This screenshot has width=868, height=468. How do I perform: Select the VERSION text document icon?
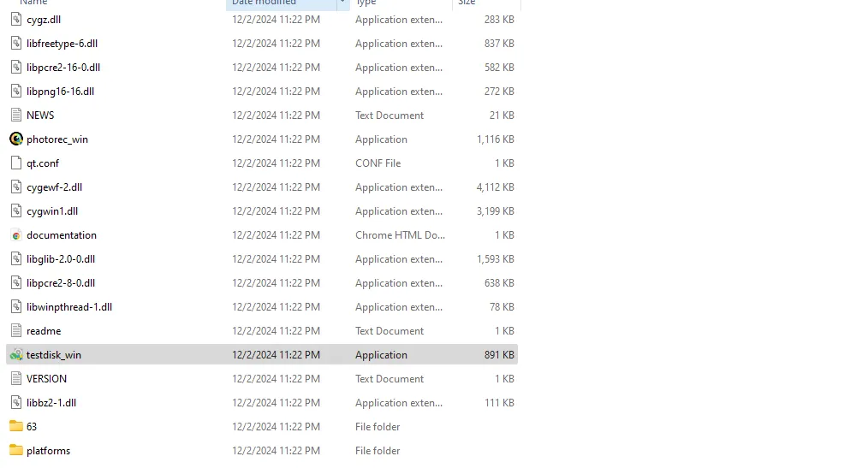pyautogui.click(x=16, y=379)
